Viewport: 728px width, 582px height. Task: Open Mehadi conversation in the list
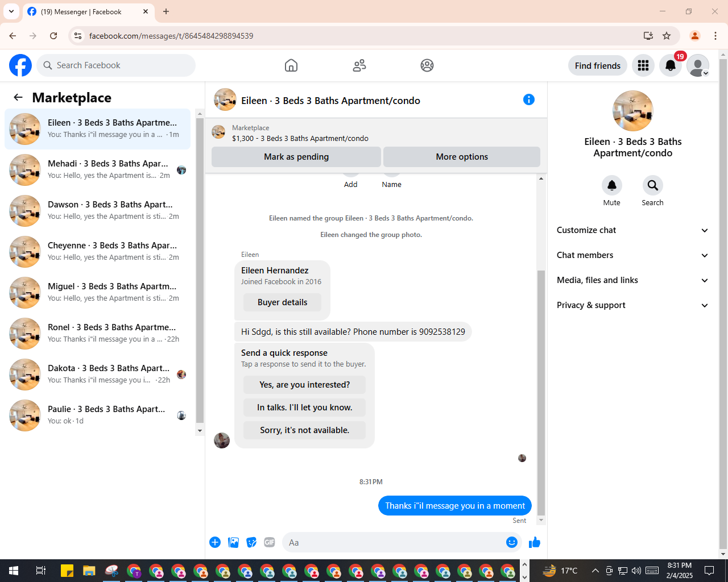(x=97, y=170)
